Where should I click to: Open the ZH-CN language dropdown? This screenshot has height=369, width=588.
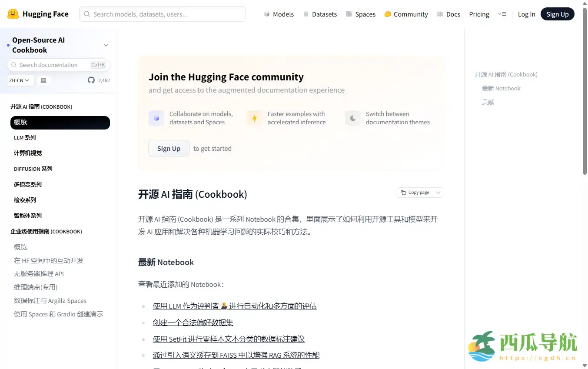20,80
